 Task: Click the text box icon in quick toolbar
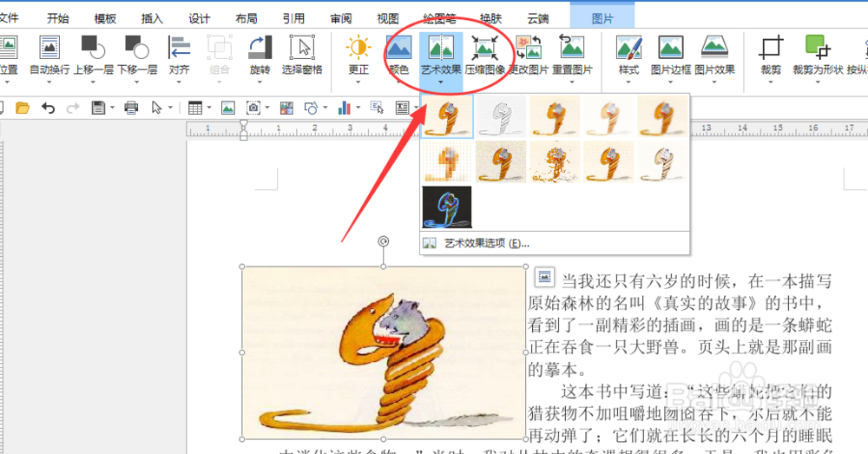[x=403, y=108]
